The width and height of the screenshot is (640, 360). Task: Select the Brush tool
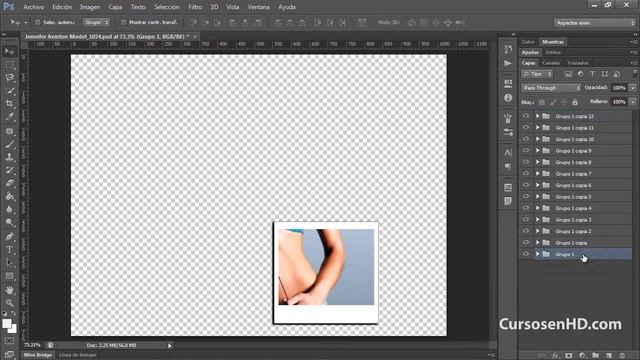coord(9,144)
